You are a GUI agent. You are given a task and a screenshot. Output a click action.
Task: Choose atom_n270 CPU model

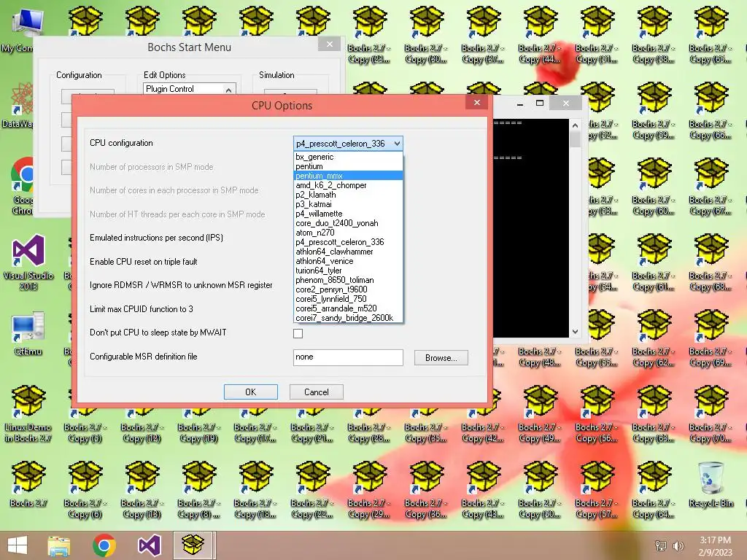coord(348,233)
